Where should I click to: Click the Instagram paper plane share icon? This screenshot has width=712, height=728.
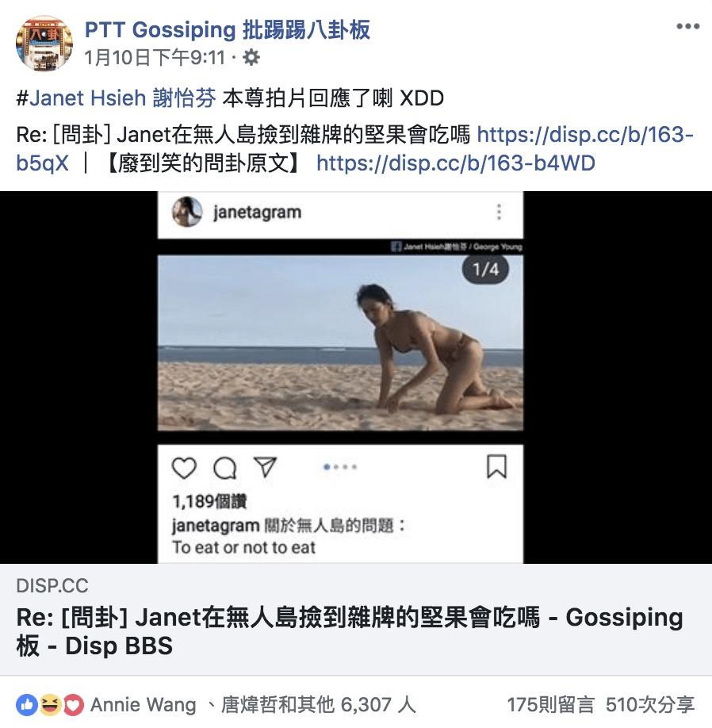tap(265, 466)
